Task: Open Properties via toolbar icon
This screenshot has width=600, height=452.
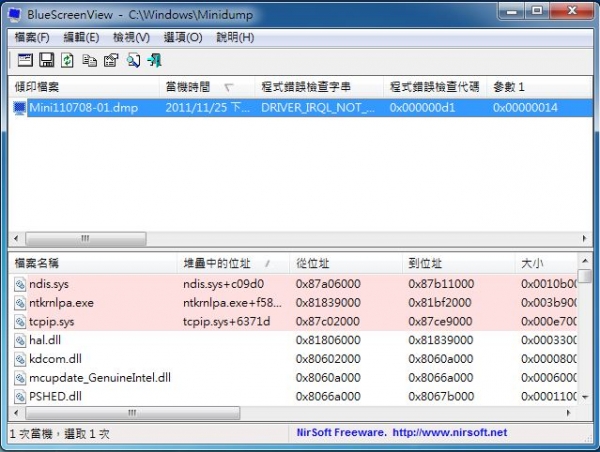Action: 110,60
